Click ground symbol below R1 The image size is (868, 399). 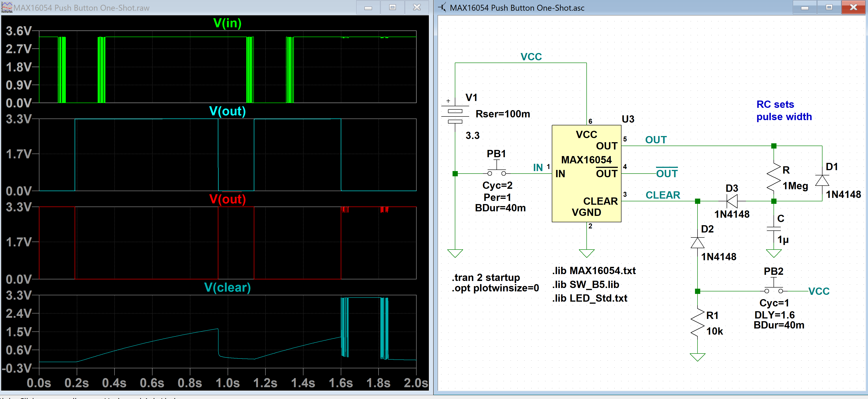pyautogui.click(x=697, y=357)
